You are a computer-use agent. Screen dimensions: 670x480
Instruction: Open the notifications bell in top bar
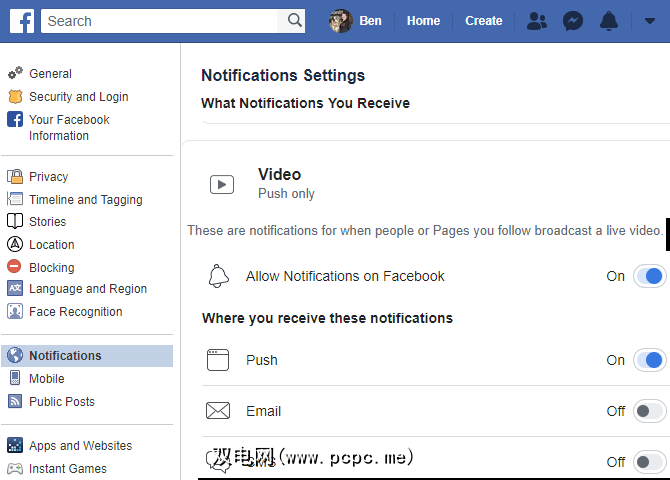tap(608, 21)
